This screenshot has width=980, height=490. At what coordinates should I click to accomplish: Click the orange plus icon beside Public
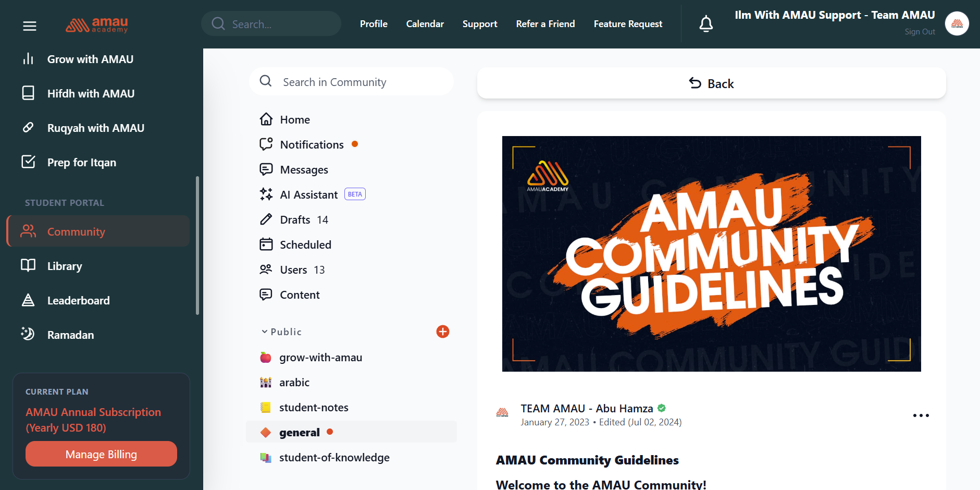pyautogui.click(x=442, y=332)
